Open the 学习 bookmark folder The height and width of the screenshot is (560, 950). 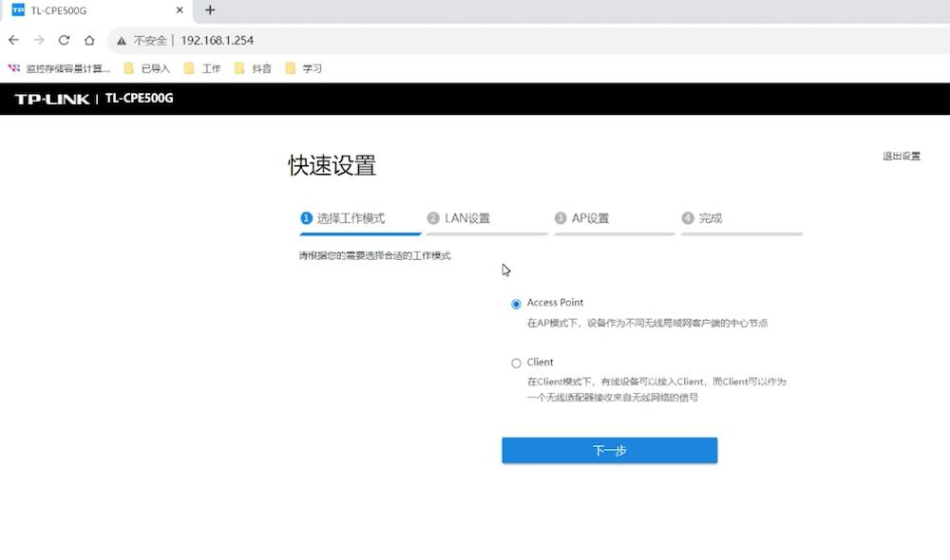[304, 68]
